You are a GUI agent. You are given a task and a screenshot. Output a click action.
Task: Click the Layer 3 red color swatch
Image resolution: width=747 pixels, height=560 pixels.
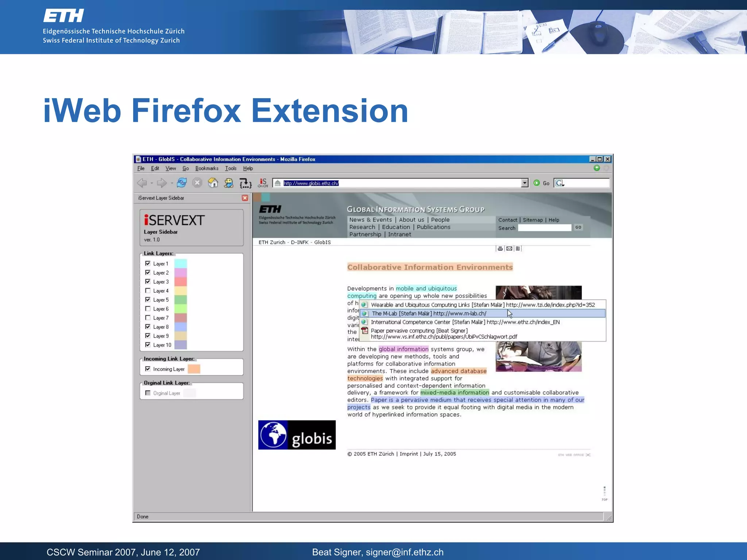(181, 281)
